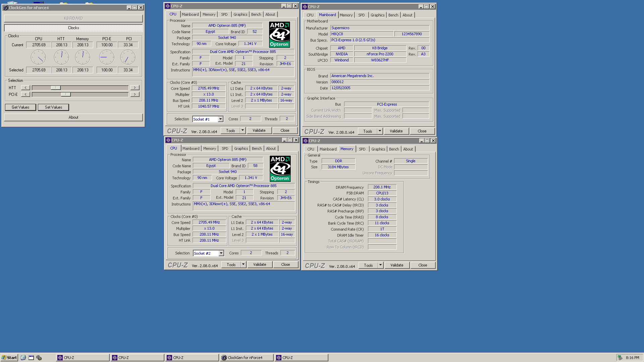Click the taskbar clock showing 8:16 PM
This screenshot has width=644, height=362.
[x=632, y=358]
